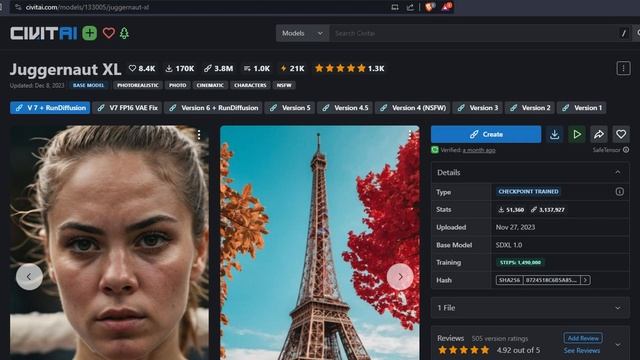Open the woman portrait preview image
The image size is (640, 360).
pyautogui.click(x=109, y=242)
